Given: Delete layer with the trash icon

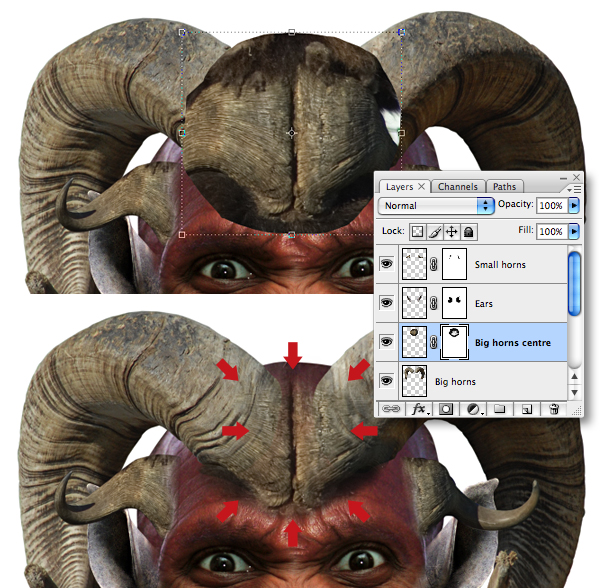Looking at the screenshot, I should [x=553, y=409].
